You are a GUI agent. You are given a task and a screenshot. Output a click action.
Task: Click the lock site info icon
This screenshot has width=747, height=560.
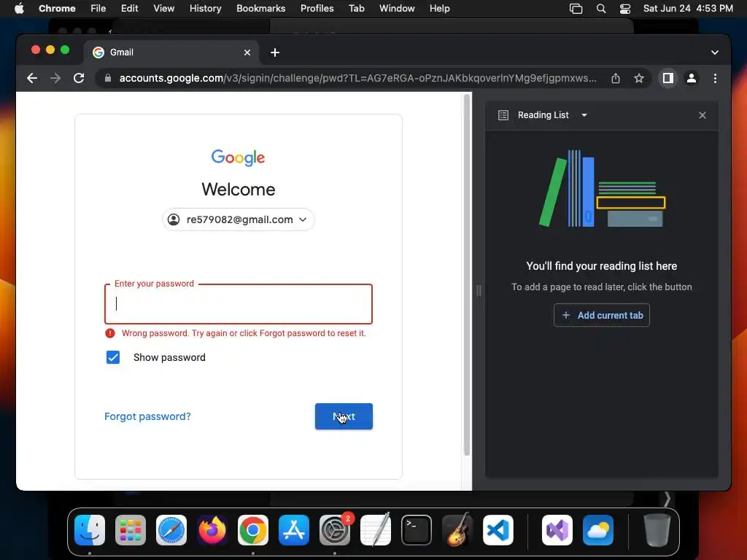(108, 78)
